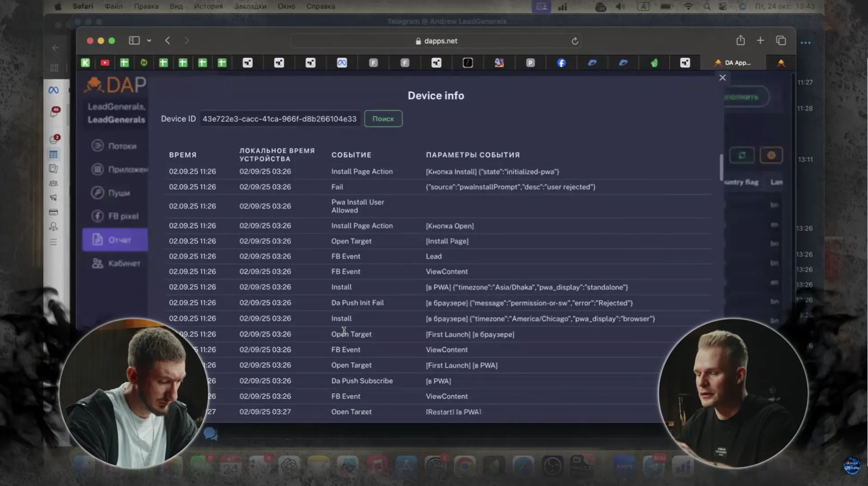The height and width of the screenshot is (486, 868).
Task: Click the [Install Page] parameter
Action: [447, 241]
